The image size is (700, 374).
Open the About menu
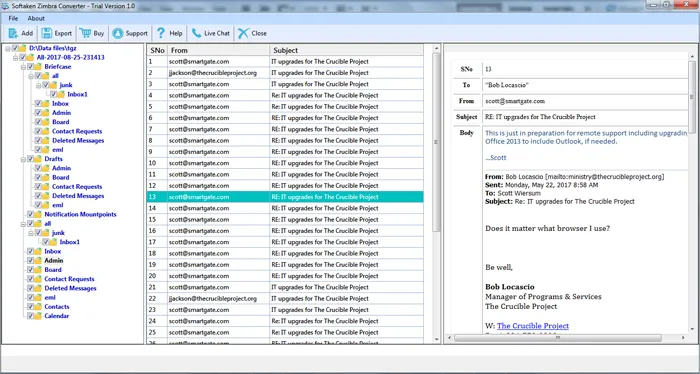[36, 18]
